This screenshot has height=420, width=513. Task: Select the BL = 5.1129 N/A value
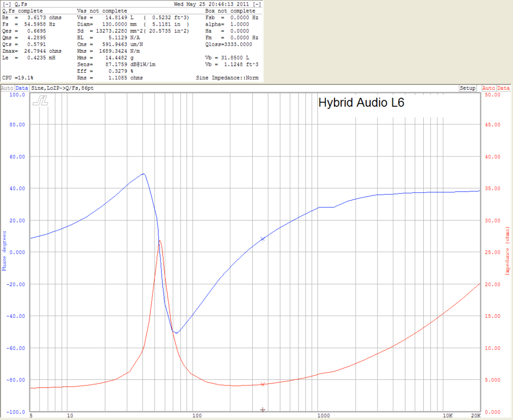tap(109, 38)
